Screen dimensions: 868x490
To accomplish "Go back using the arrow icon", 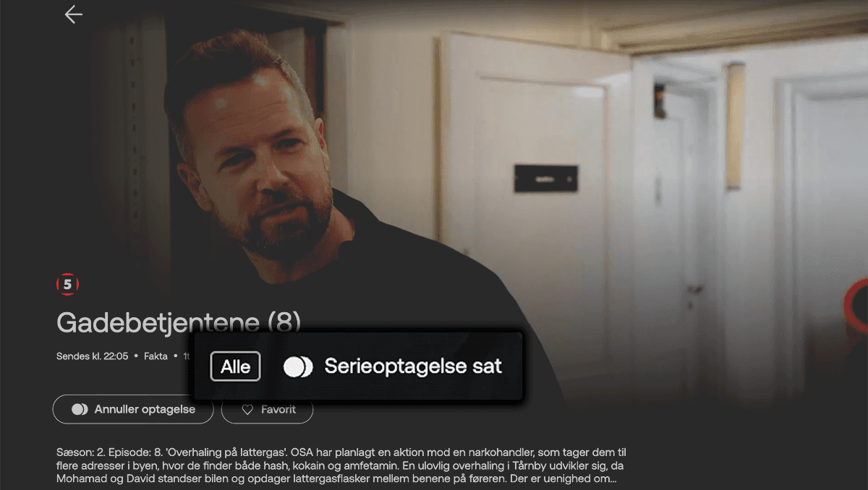I will [73, 14].
